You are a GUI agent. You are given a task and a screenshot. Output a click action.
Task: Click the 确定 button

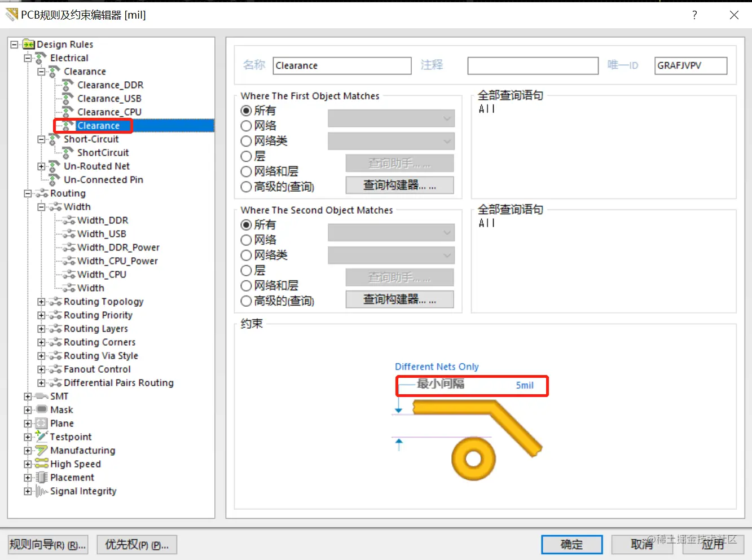[x=572, y=545]
